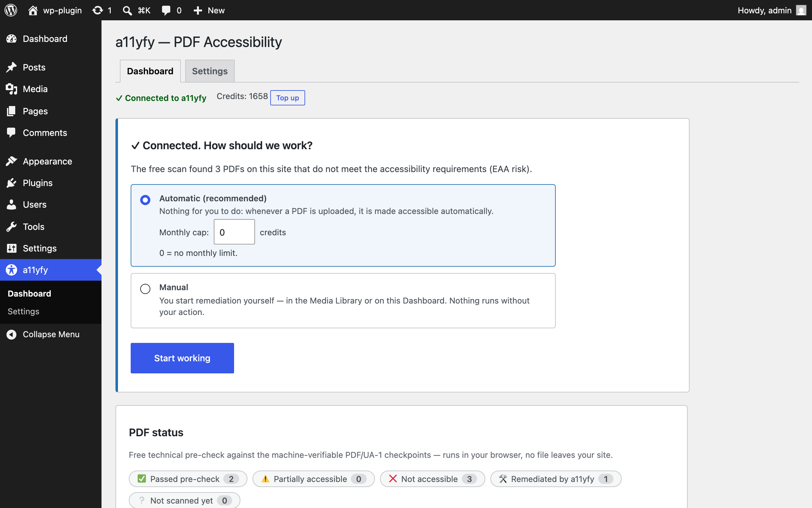Image resolution: width=812 pixels, height=508 pixels.
Task: Switch to the Settings tab
Action: [x=210, y=71]
